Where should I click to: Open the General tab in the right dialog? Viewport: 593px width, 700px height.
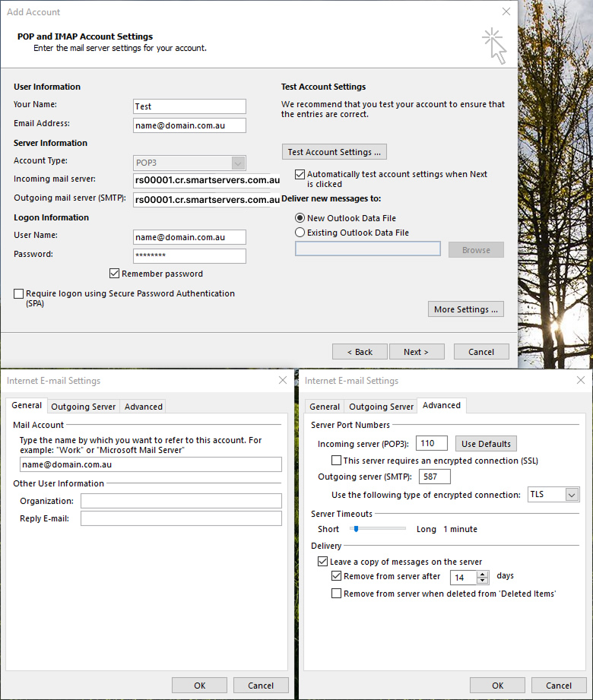click(x=325, y=407)
